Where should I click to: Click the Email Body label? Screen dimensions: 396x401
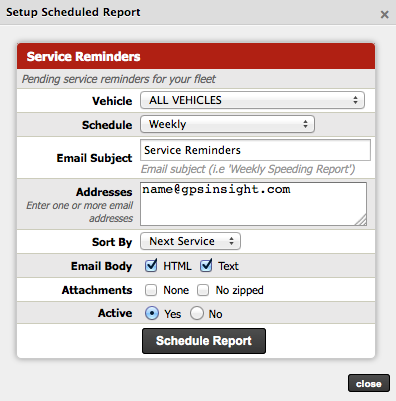[102, 266]
